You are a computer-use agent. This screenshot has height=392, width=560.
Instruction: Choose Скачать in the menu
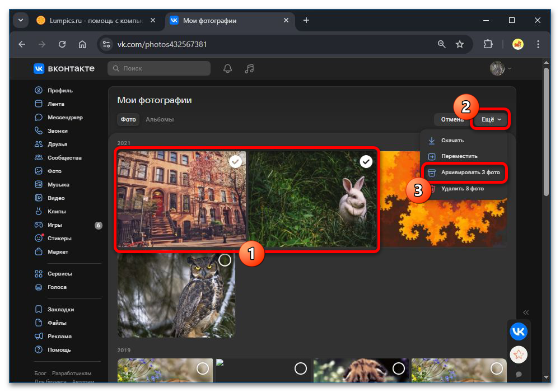(464, 141)
